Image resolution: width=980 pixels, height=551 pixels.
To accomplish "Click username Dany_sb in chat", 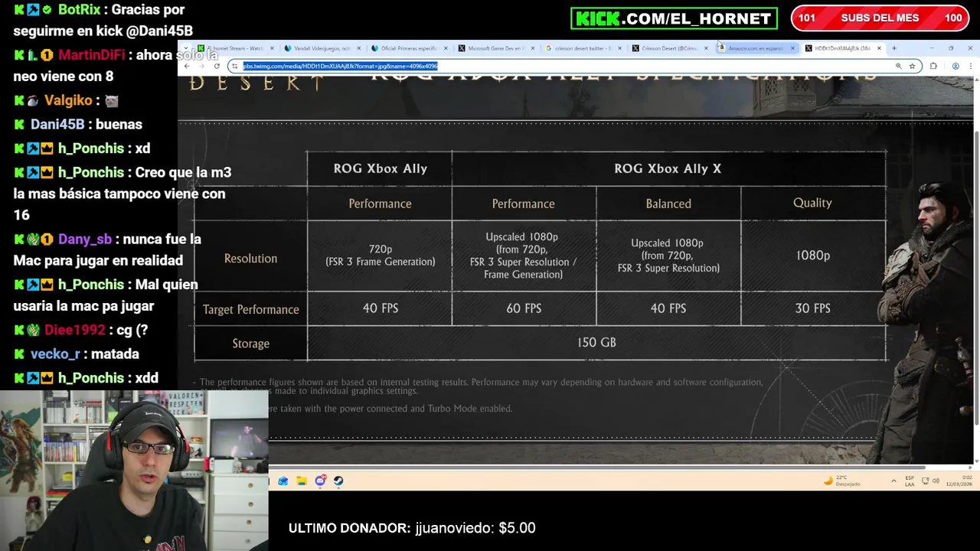I will pyautogui.click(x=84, y=239).
